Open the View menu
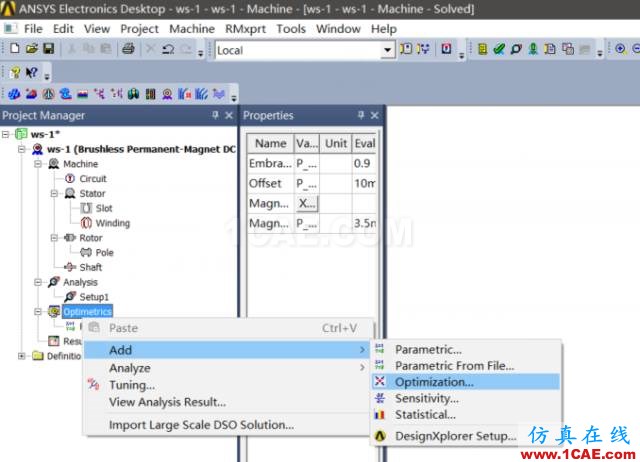The width and height of the screenshot is (640, 462). 97,29
